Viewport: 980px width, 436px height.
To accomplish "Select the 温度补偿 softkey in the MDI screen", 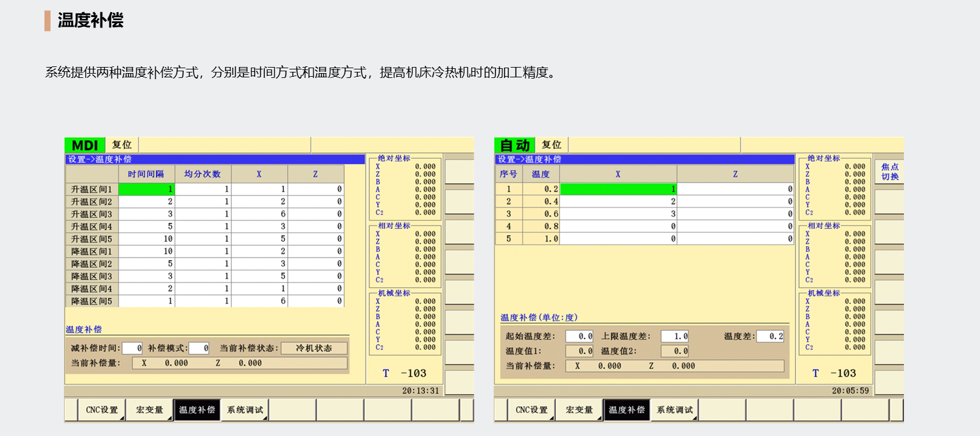I will [x=197, y=410].
